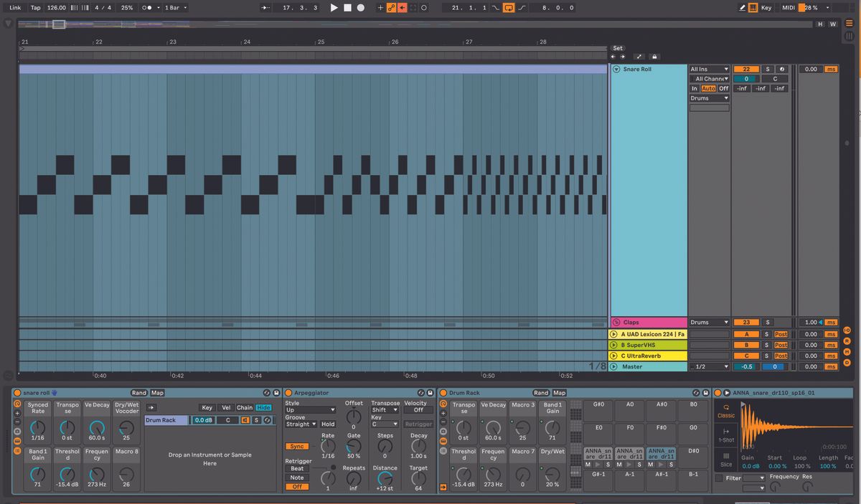Collapse the Snare Roll track
This screenshot has height=504, width=861.
coord(616,70)
